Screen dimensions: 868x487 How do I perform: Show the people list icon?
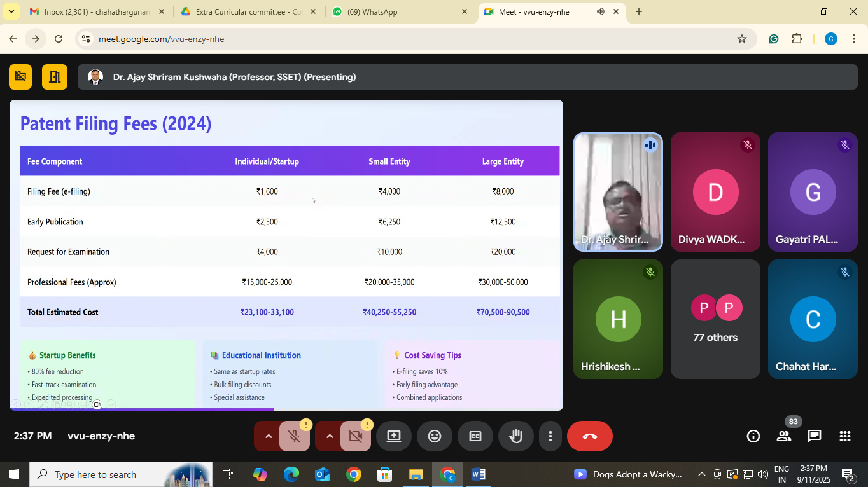coord(784,436)
